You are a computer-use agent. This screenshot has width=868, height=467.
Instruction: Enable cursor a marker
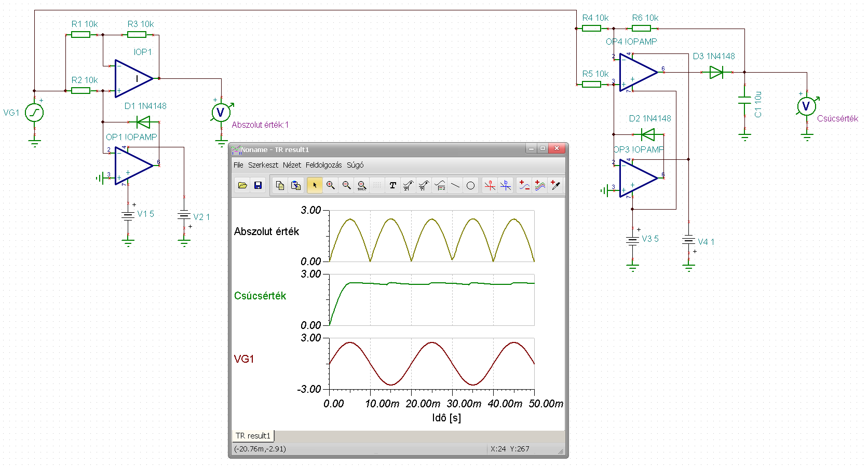point(490,185)
